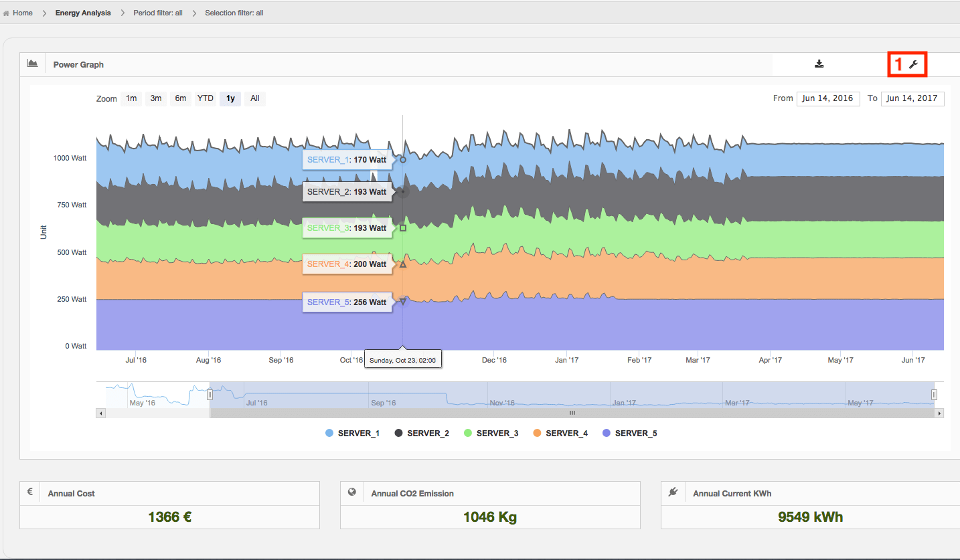The image size is (960, 560).
Task: Toggle SERVER_5 series in legend
Action: 629,434
